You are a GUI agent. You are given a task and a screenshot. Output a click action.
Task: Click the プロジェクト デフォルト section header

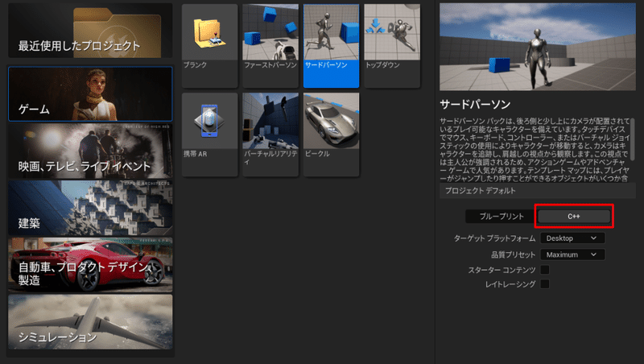click(x=538, y=191)
